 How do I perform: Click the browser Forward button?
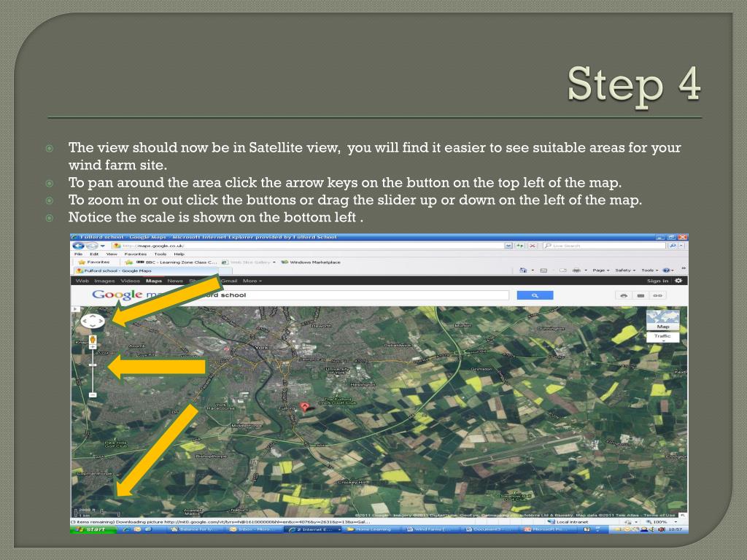pos(92,246)
